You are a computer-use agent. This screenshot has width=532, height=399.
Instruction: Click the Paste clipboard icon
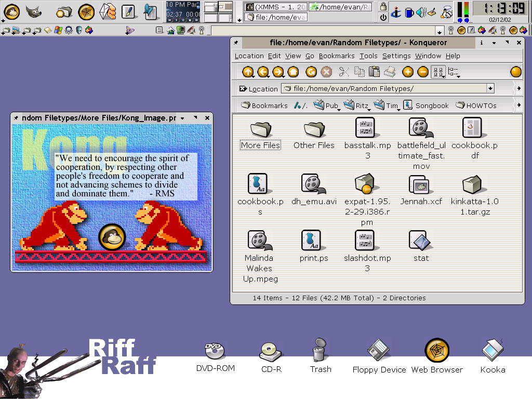tap(374, 72)
